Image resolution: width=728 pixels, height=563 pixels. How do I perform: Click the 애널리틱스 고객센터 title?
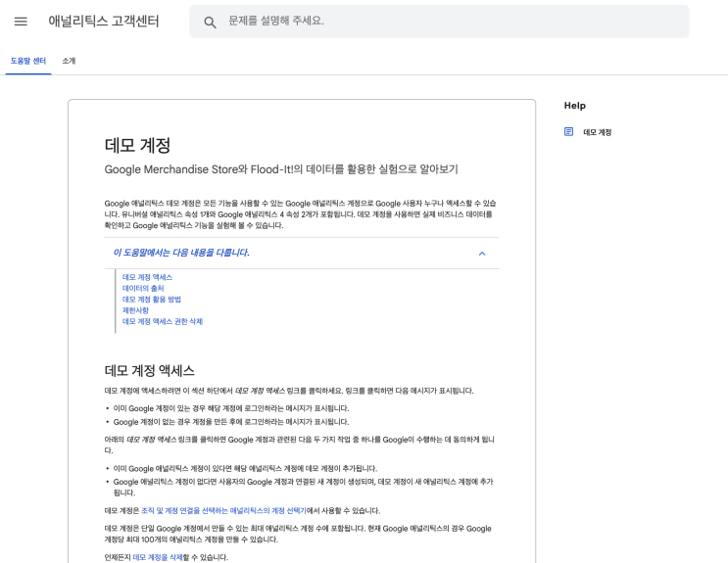(104, 22)
